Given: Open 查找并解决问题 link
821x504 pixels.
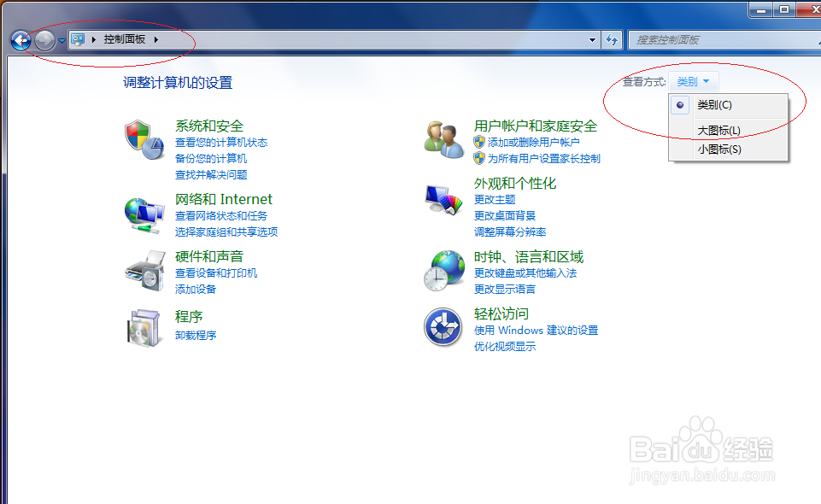Looking at the screenshot, I should pos(211,175).
